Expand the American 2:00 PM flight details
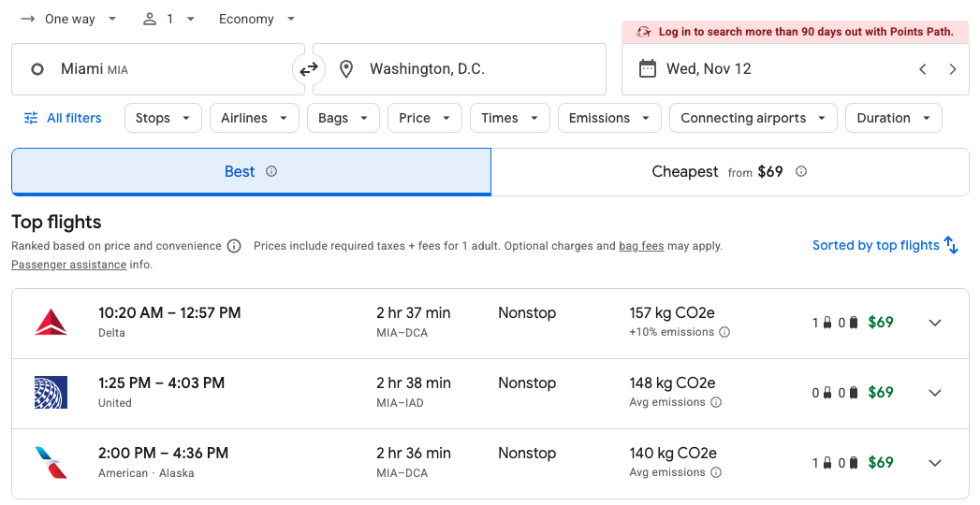This screenshot has height=505, width=980. coord(935,463)
